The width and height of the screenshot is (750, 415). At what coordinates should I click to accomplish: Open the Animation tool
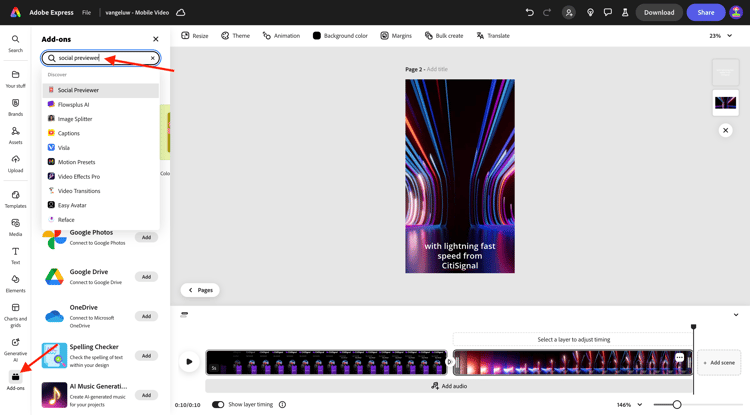(281, 36)
